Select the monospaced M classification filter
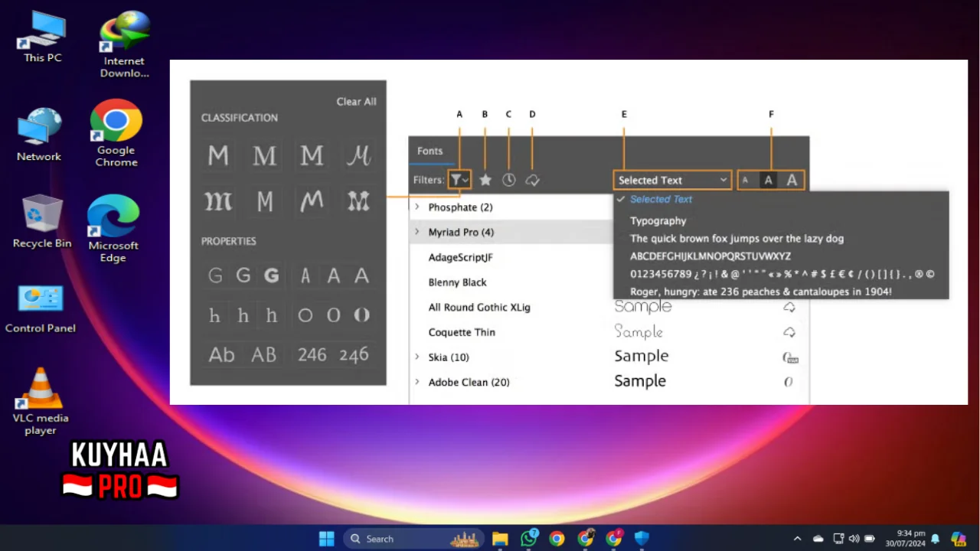This screenshot has width=980, height=551. (x=265, y=201)
